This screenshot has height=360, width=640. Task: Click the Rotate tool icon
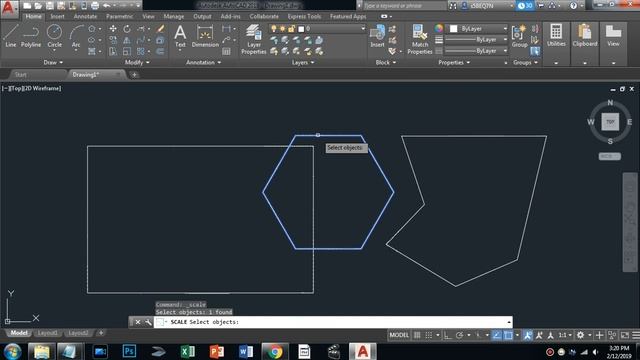[x=127, y=29]
